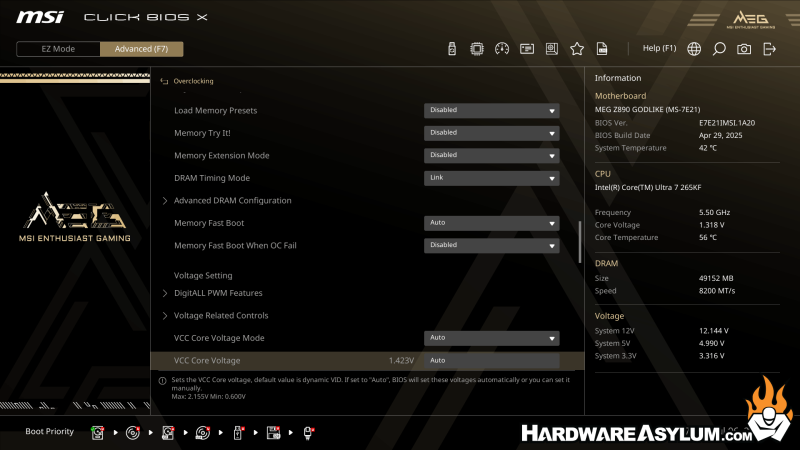Screen dimensions: 800x450
Task: Click BIOS version E7E21IMSI.1A20 value
Action: click(727, 123)
